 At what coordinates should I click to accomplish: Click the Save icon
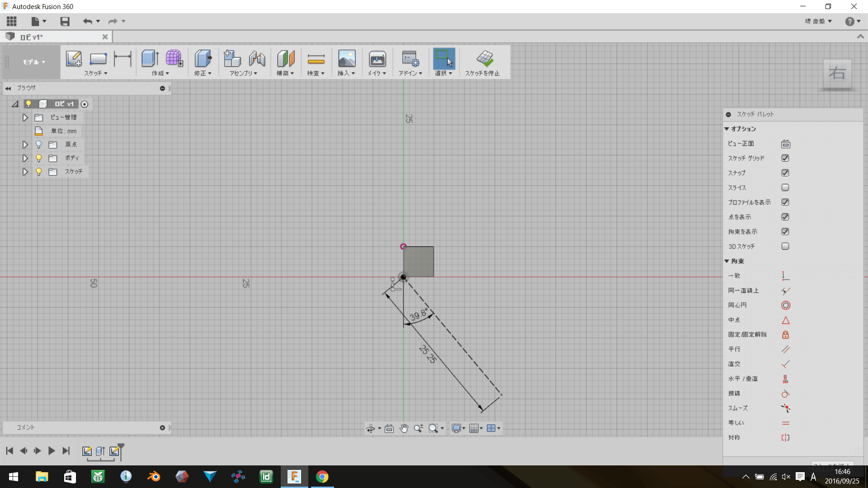65,21
